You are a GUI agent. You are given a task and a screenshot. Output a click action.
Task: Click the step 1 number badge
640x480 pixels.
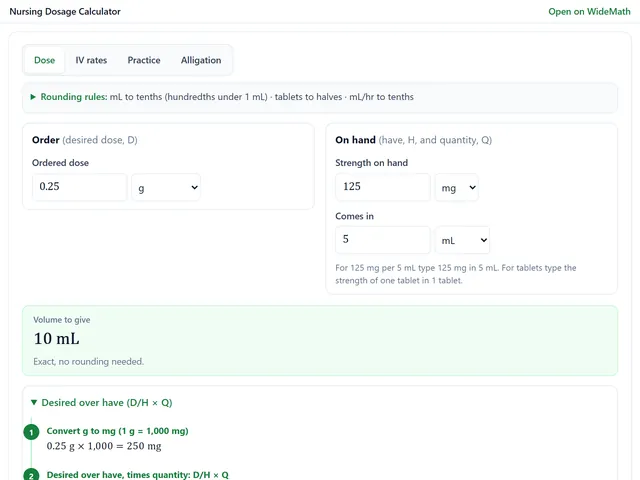[x=31, y=432]
